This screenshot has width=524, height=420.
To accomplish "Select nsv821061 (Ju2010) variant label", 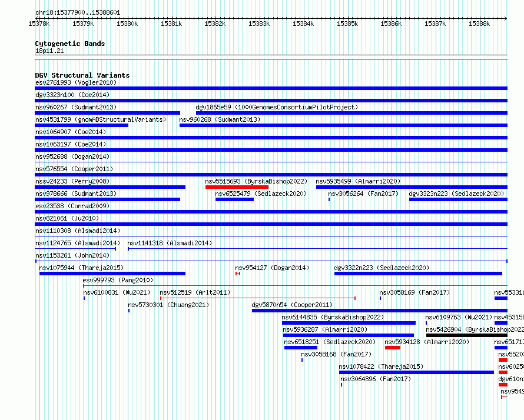I will (x=67, y=218).
